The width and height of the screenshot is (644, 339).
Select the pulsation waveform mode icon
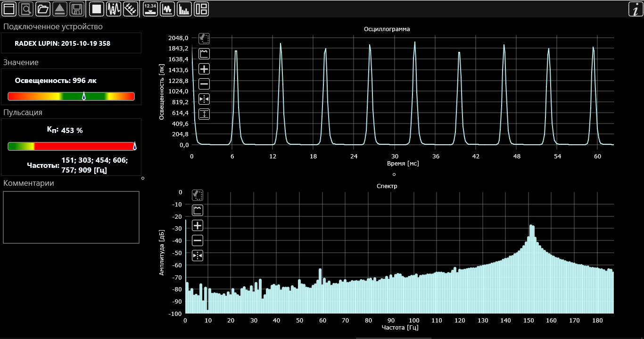click(x=114, y=8)
